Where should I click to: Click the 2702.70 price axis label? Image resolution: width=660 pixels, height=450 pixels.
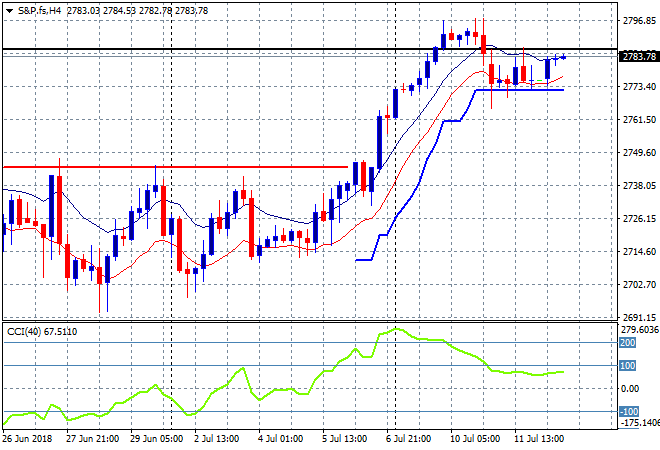click(x=639, y=285)
